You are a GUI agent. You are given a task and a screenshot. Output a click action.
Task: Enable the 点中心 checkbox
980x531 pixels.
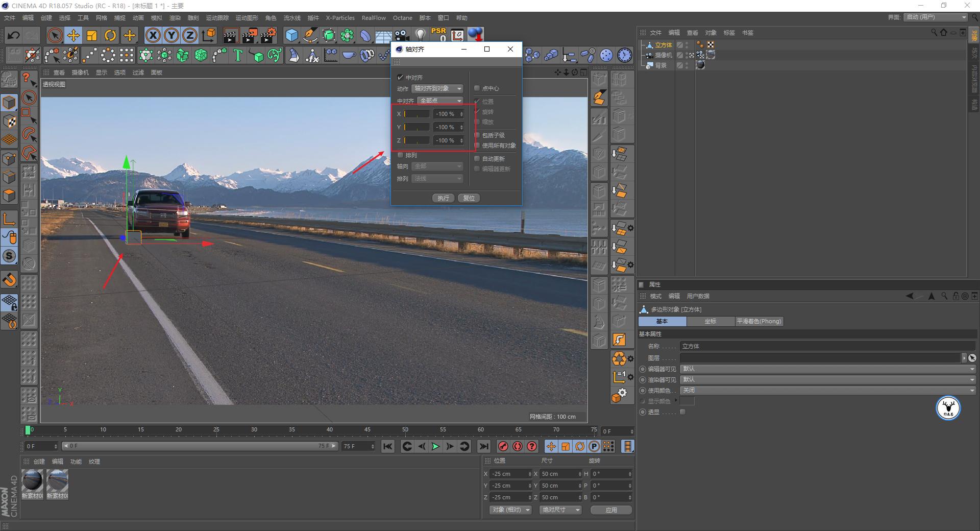point(477,88)
